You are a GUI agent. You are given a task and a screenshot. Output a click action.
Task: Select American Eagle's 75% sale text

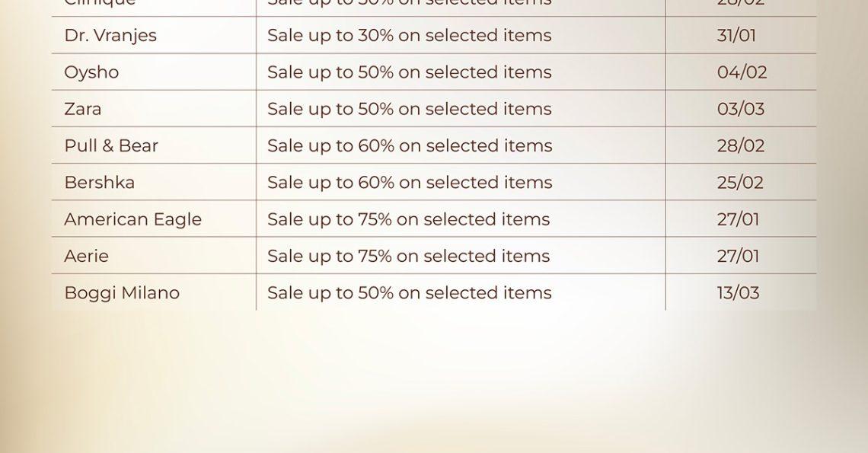tap(408, 219)
